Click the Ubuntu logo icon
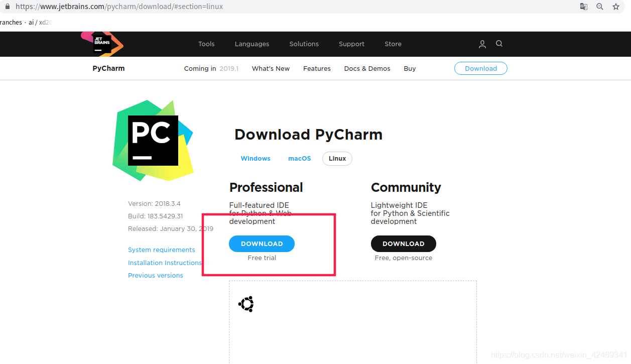This screenshot has width=631, height=364. tap(246, 304)
